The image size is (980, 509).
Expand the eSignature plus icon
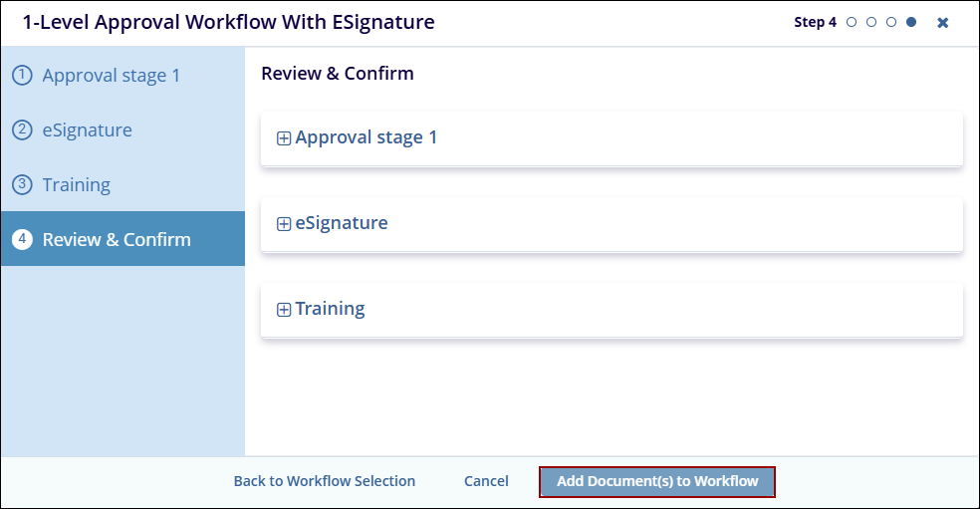284,224
